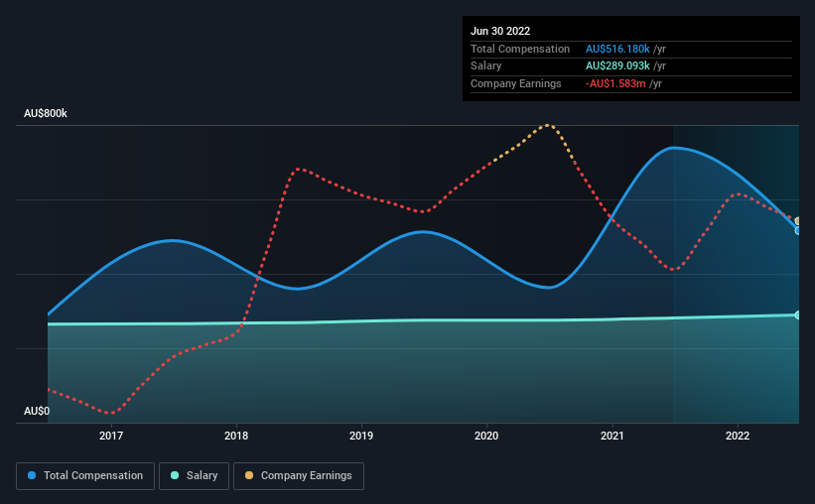The image size is (815, 504).
Task: Click the AU$516.180k total compensation value
Action: tap(617, 49)
